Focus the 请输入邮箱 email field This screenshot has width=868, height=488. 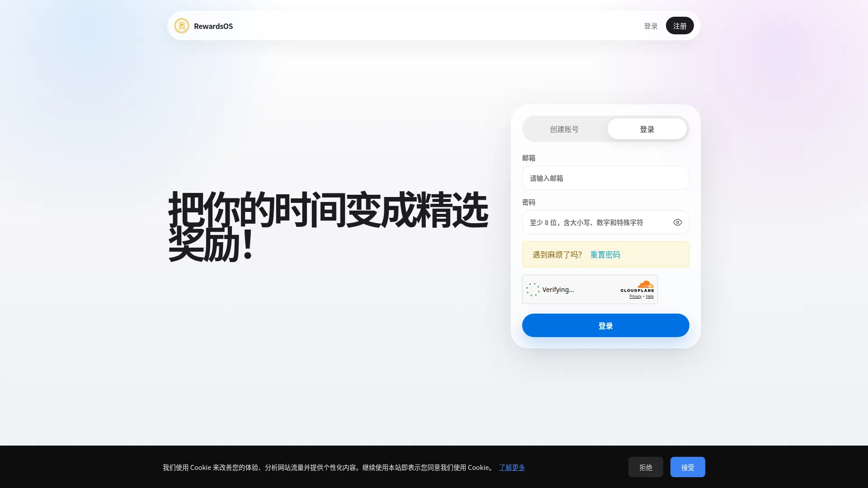tap(605, 178)
